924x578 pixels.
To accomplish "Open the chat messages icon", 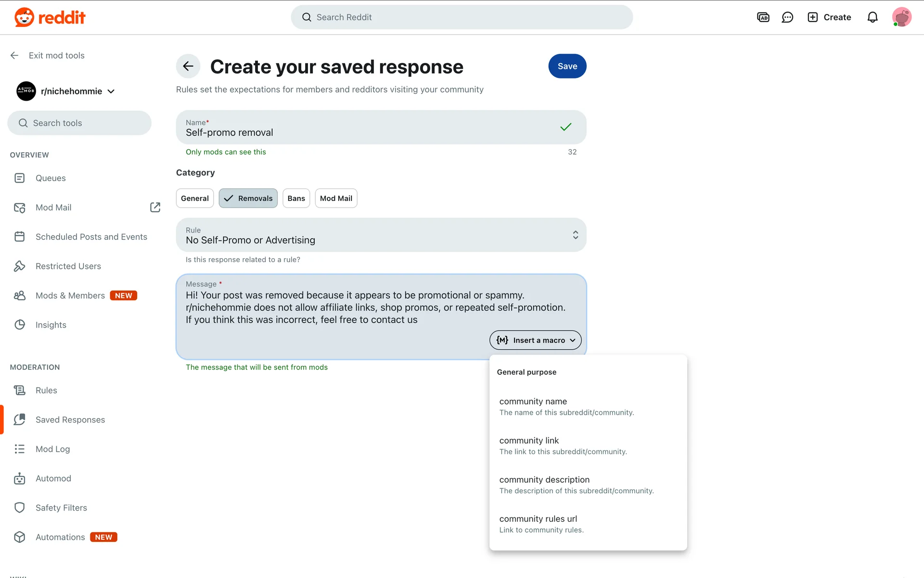I will click(x=787, y=17).
